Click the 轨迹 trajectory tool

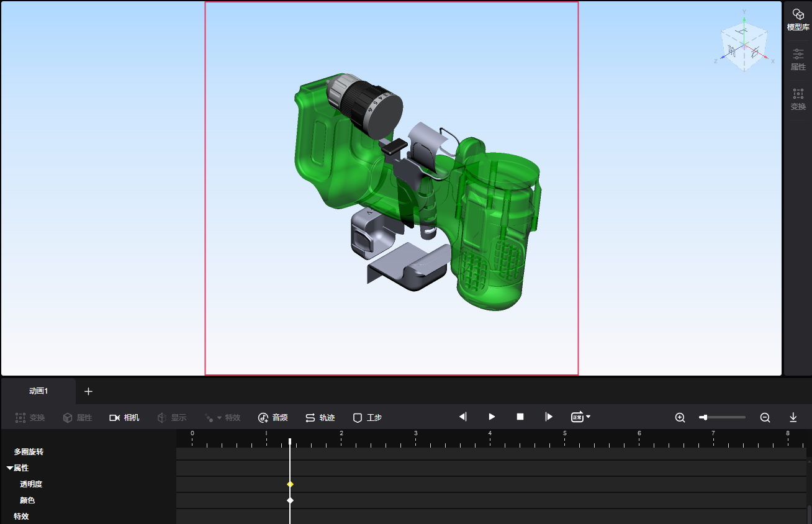(320, 418)
